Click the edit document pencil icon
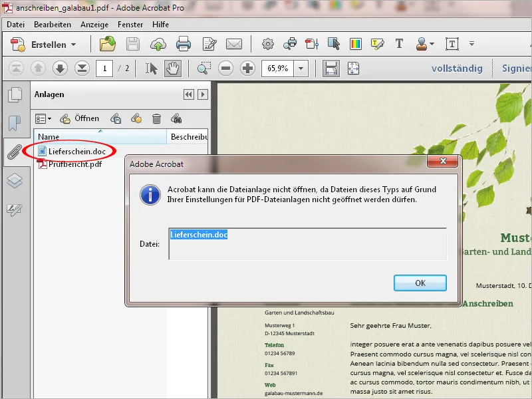This screenshot has height=399, width=532. [x=209, y=44]
